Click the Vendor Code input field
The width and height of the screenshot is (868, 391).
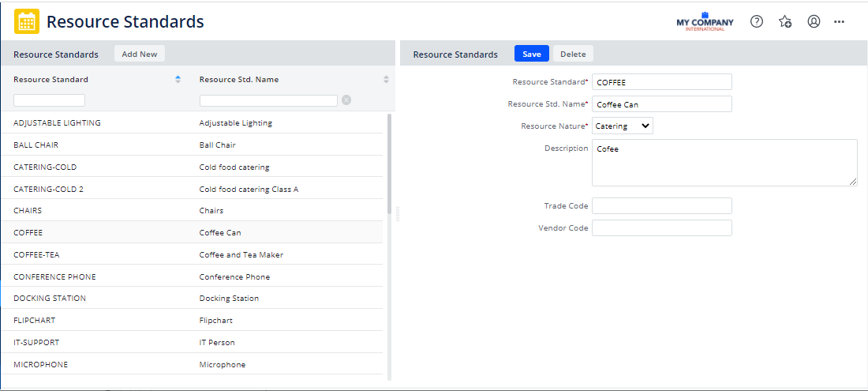coord(661,227)
